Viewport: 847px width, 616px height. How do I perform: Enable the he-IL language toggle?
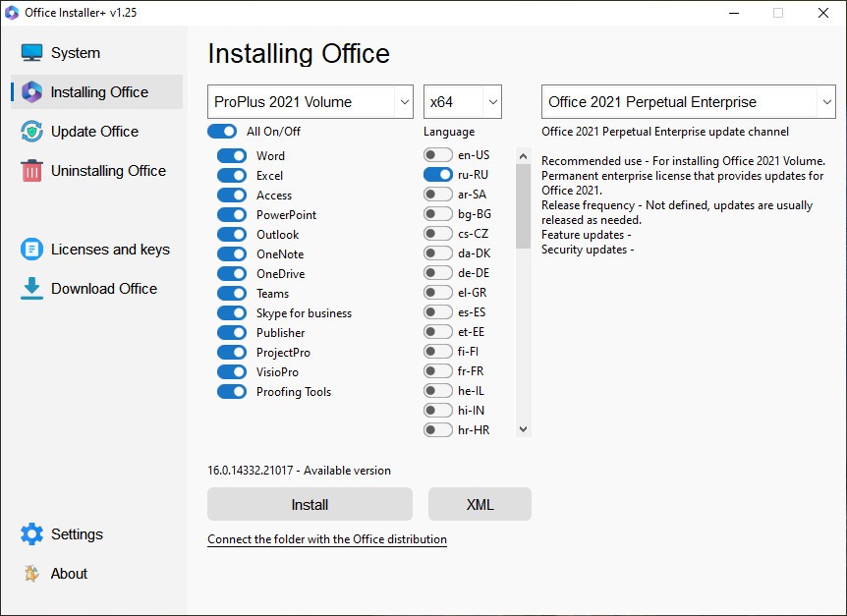click(x=438, y=390)
